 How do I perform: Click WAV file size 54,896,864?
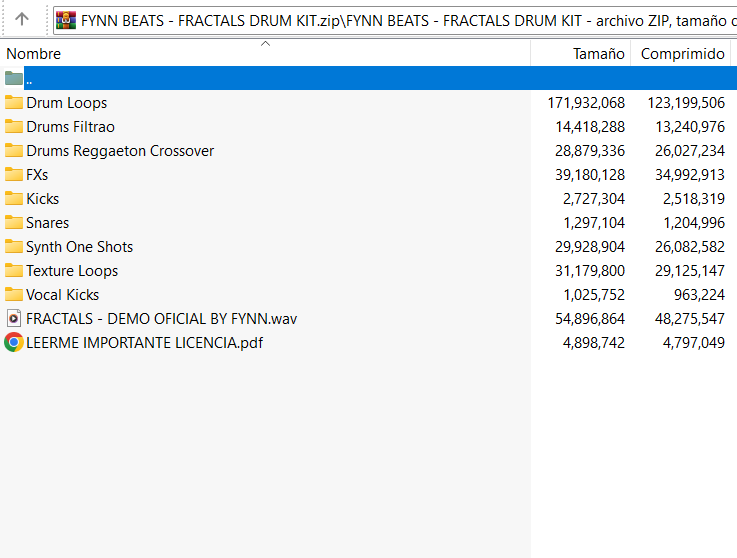tap(590, 318)
